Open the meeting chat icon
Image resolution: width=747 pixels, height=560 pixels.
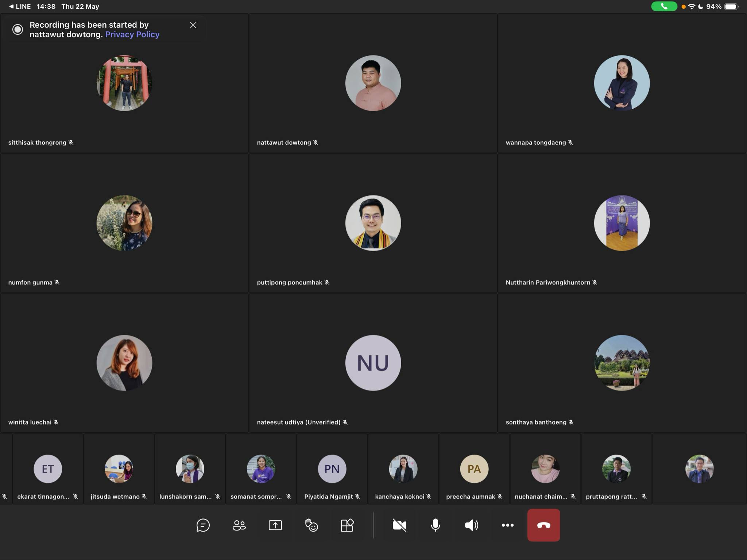coord(203,525)
